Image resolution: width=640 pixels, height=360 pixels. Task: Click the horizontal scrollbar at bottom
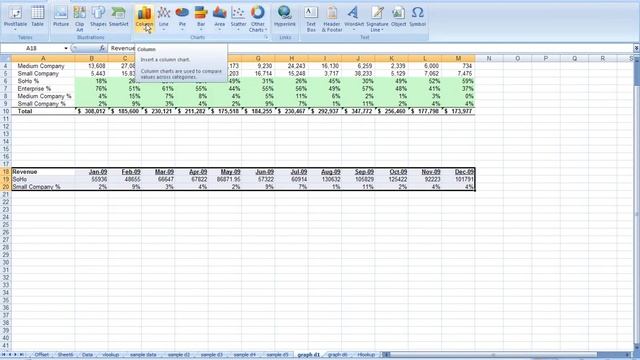[508, 355]
